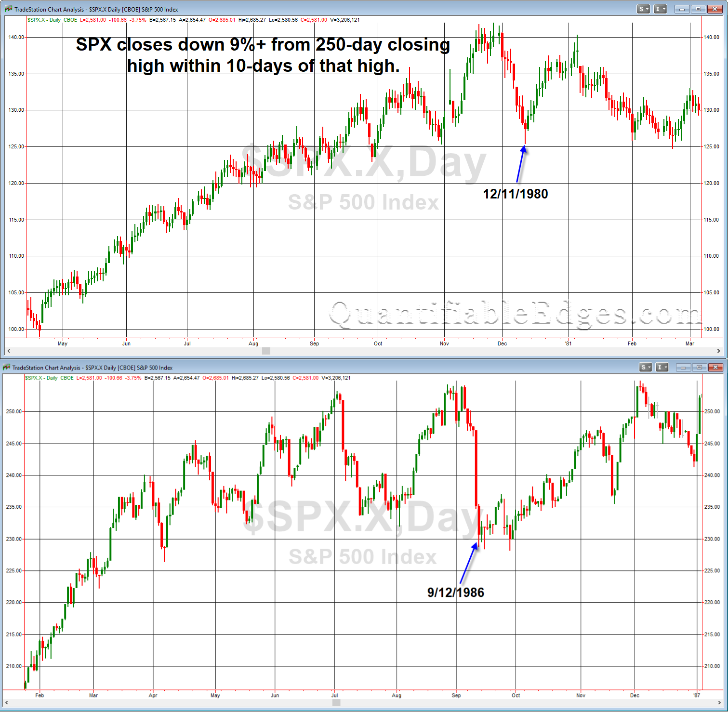The width and height of the screenshot is (728, 712).
Task: Click '$SPX.X - Daily' label in bottom chart
Action: click(x=41, y=378)
